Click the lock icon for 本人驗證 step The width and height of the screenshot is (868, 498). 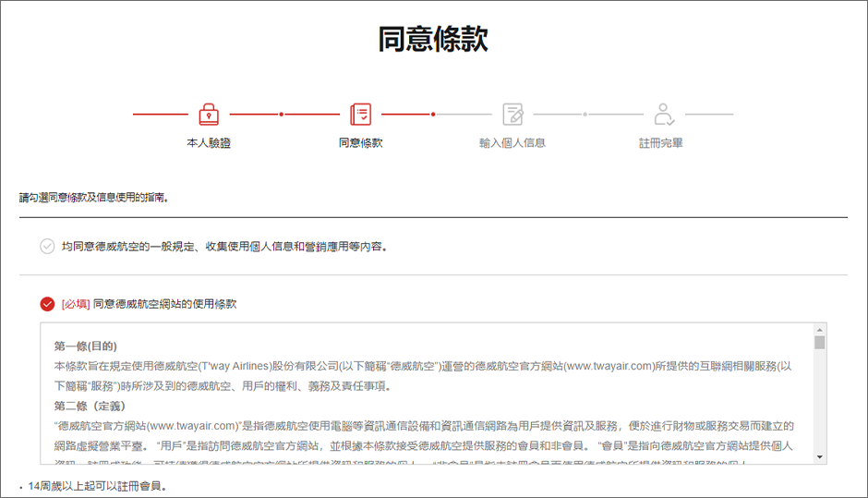[209, 115]
